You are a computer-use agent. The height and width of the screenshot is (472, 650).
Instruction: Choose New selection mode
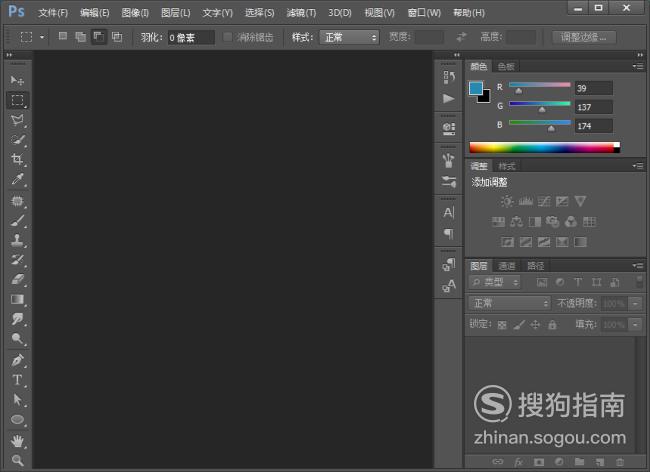pyautogui.click(x=63, y=36)
